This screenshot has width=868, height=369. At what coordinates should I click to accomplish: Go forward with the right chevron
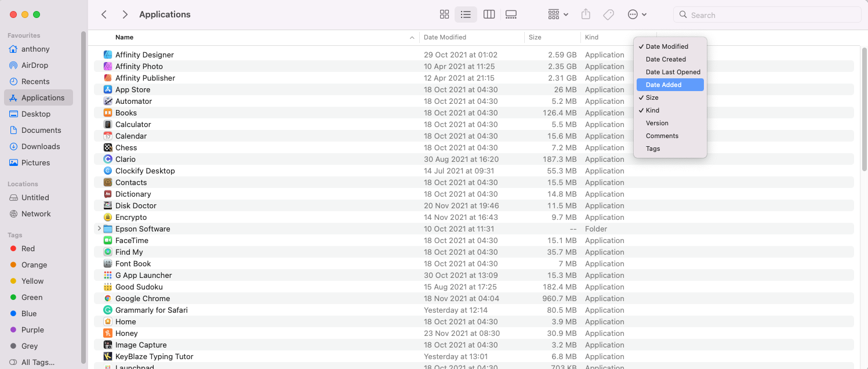point(125,15)
